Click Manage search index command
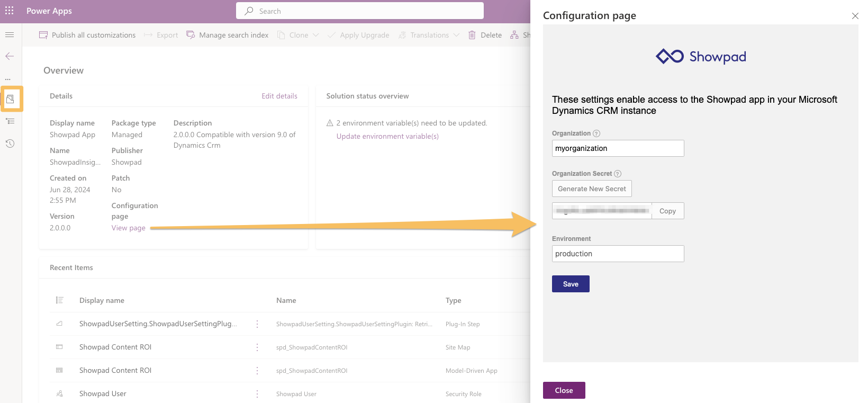The height and width of the screenshot is (403, 868). 228,35
